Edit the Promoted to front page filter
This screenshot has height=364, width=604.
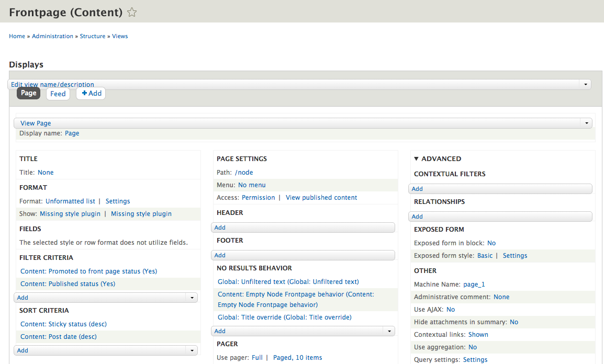coord(88,271)
